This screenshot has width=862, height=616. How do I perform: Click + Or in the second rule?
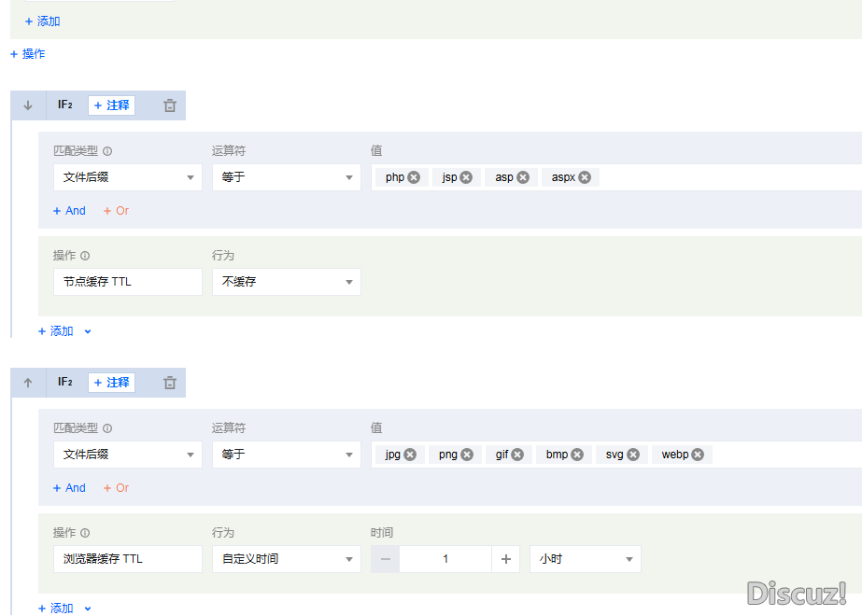116,488
